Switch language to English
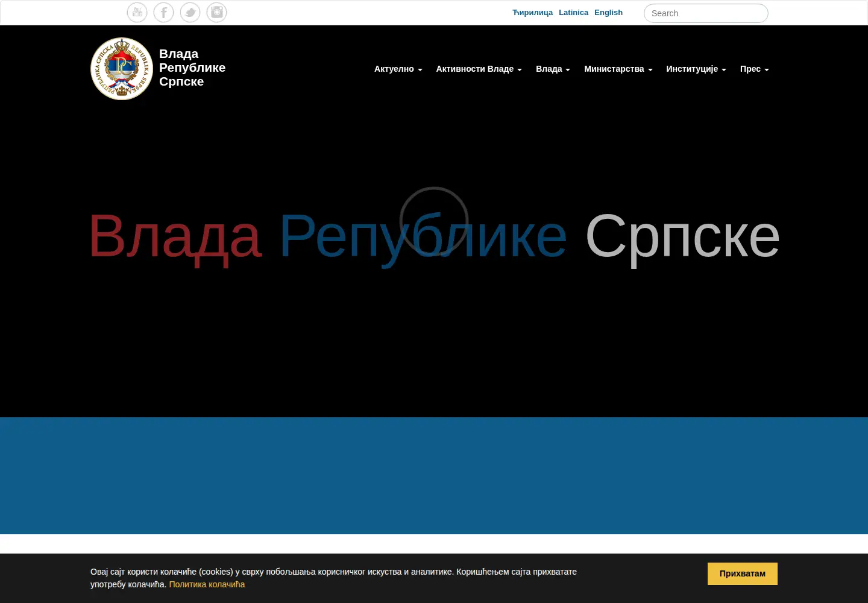The width and height of the screenshot is (868, 603). [608, 13]
